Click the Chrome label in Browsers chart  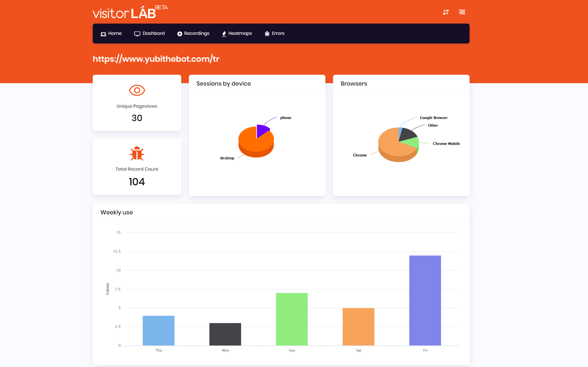click(x=359, y=155)
